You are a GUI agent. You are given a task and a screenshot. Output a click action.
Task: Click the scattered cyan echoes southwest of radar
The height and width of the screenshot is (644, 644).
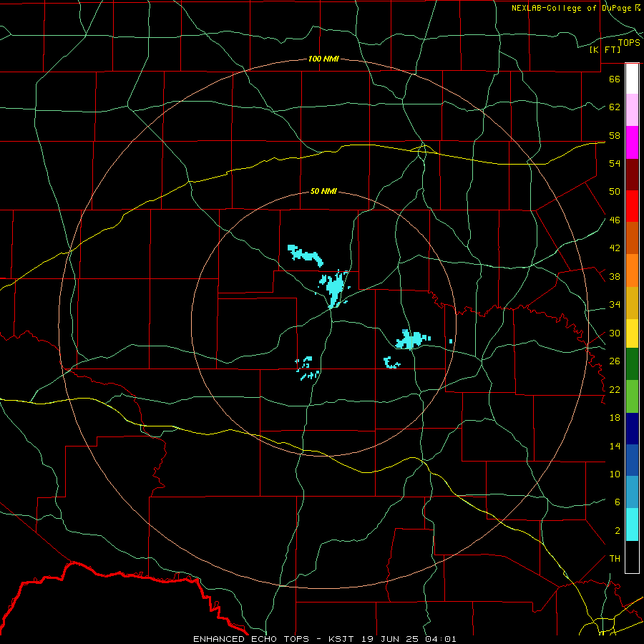(x=307, y=369)
